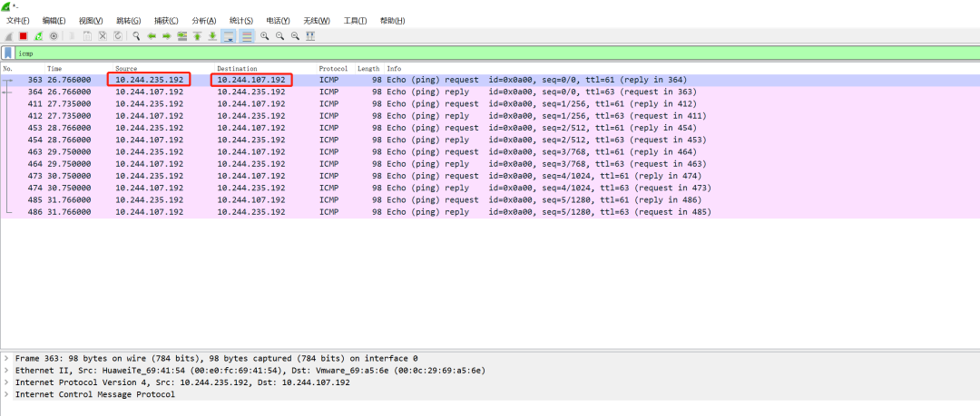
Task: Select packet 463 with seq=3/768 request
Action: point(490,151)
